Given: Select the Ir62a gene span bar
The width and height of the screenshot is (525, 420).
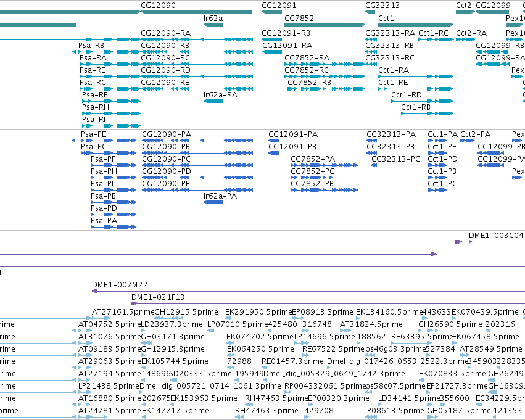Looking at the screenshot, I should tap(213, 25).
